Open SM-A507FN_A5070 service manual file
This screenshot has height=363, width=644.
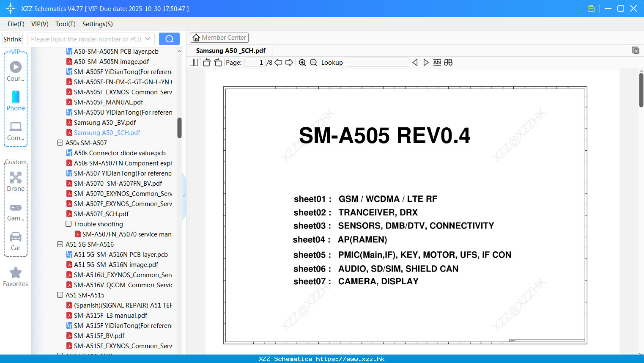[123, 234]
